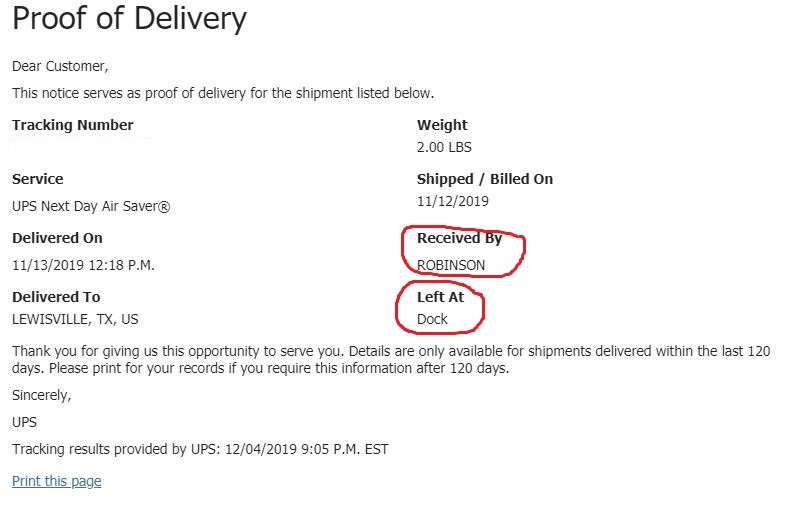790x525 pixels.
Task: Click the circled Left At label
Action: point(440,297)
